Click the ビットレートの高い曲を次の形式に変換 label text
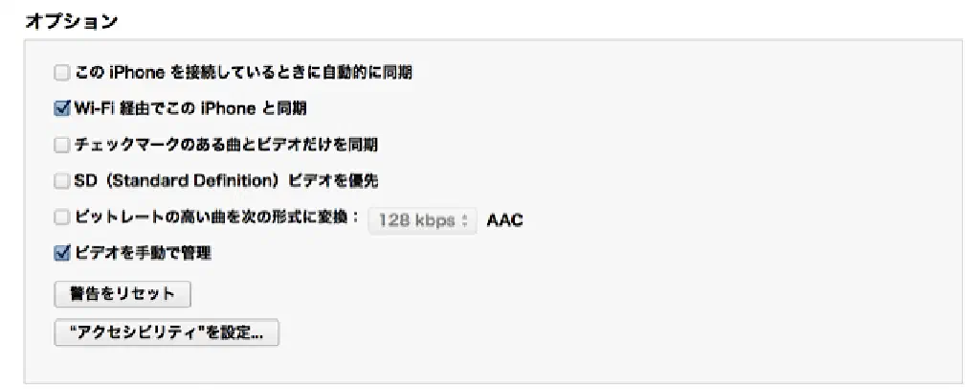Viewport: 980px width, 389px height. coord(217,217)
